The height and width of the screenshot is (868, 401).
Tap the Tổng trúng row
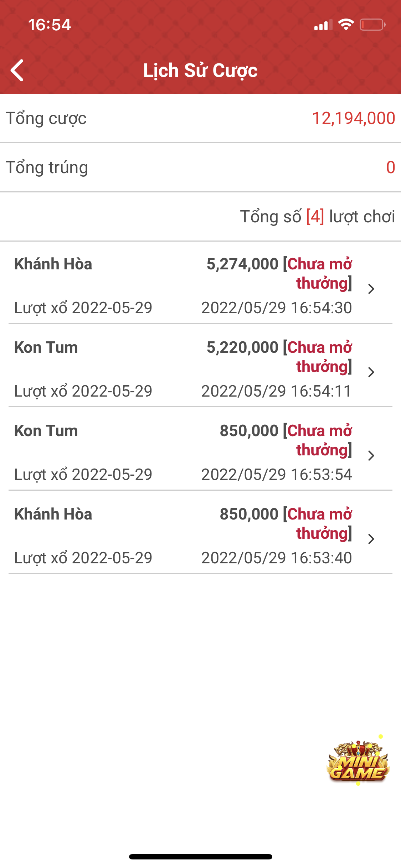click(x=200, y=167)
